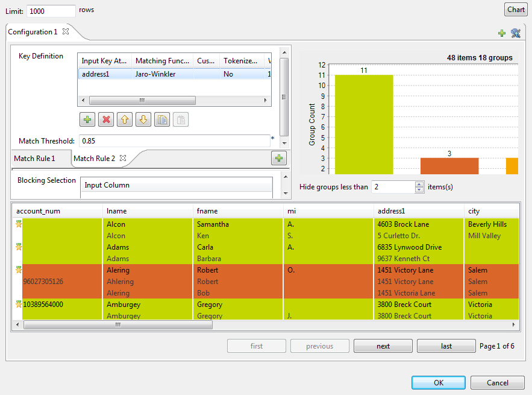Copy the selected key definition row
Image resolution: width=532 pixels, height=395 pixels.
(x=161, y=119)
